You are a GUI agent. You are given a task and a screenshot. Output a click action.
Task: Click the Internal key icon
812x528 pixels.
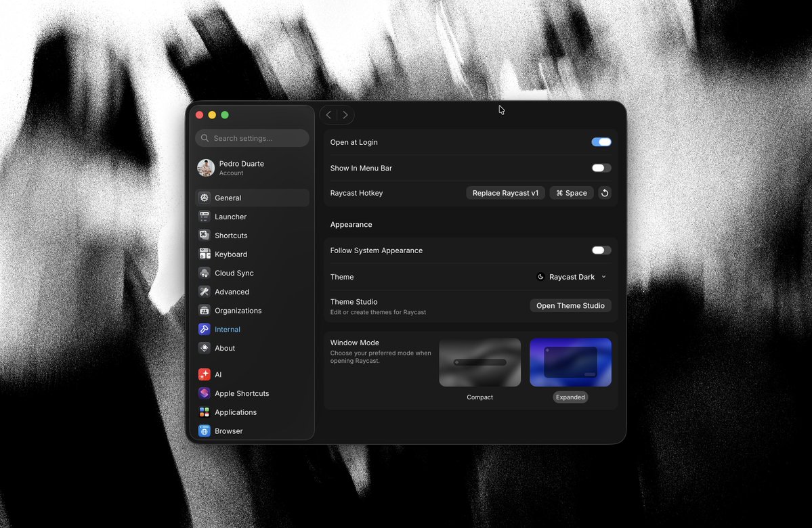[205, 329]
